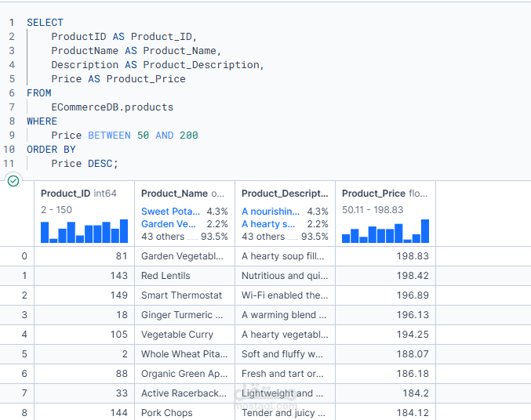Click the ORDER BY line in the editor
The height and width of the screenshot is (420, 531).
click(x=51, y=150)
